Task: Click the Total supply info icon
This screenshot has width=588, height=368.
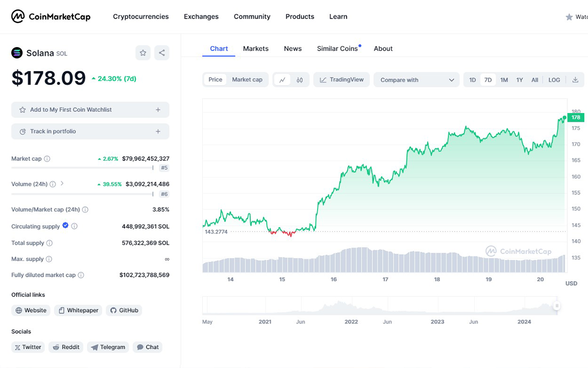Action: coord(49,243)
